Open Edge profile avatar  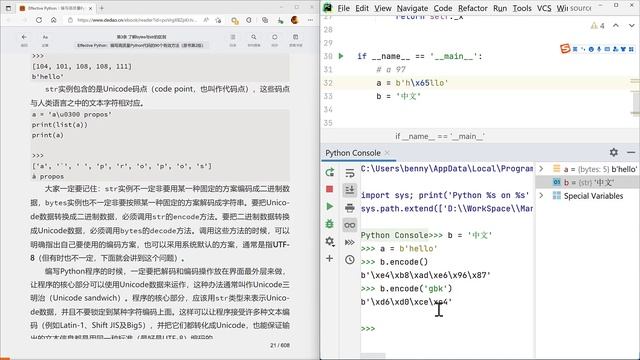(x=295, y=20)
